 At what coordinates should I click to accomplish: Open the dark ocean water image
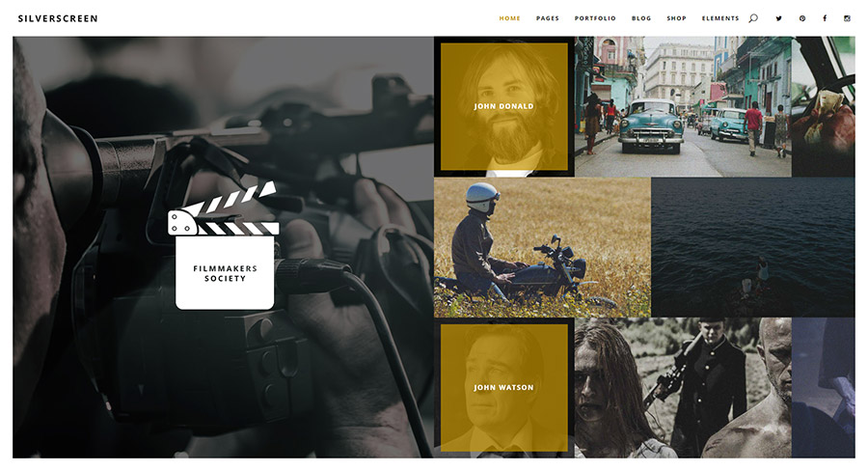pos(752,247)
